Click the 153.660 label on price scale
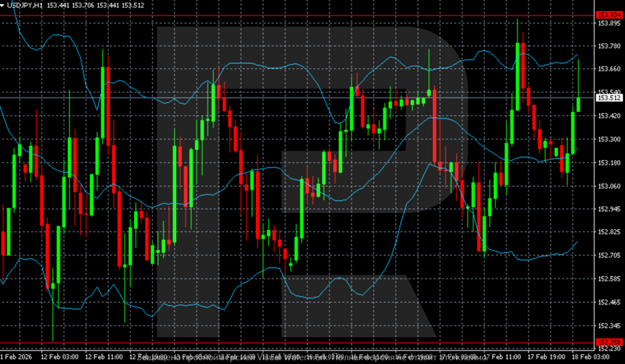The image size is (625, 364). click(610, 69)
